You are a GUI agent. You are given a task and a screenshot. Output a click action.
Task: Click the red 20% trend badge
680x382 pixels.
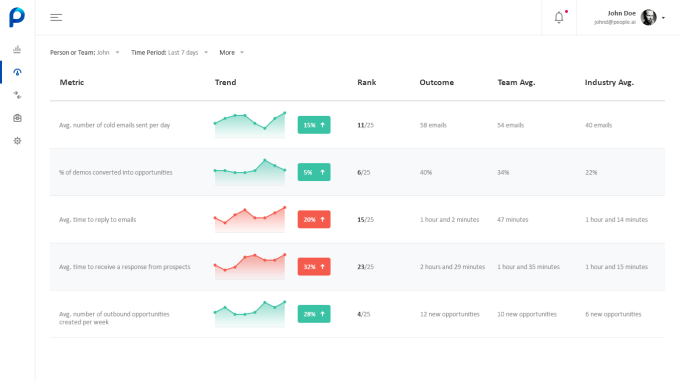[314, 219]
